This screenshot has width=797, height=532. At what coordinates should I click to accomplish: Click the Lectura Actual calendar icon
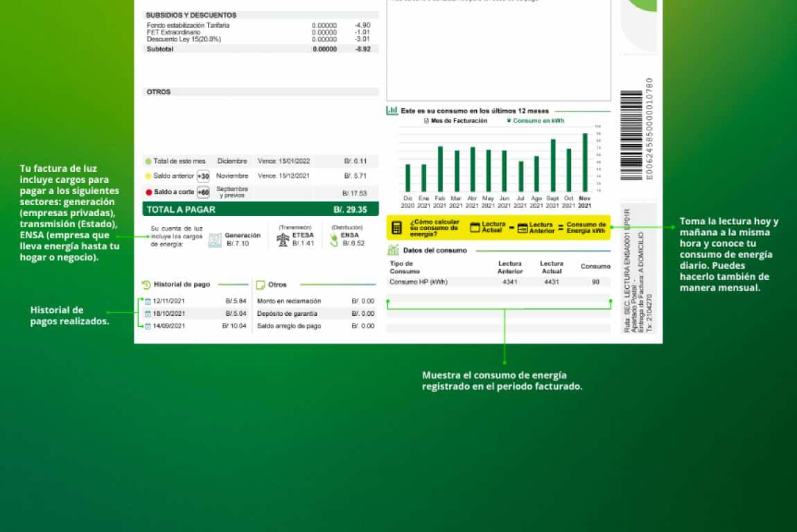(475, 227)
